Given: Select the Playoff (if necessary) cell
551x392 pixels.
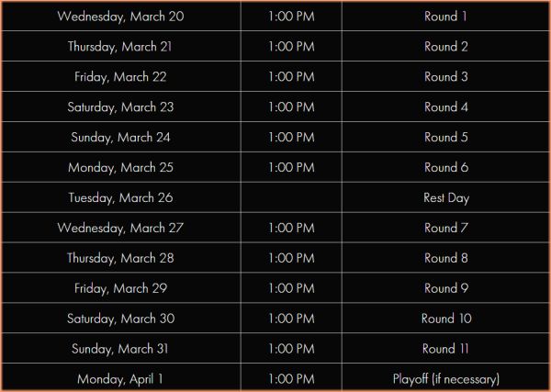Looking at the screenshot, I should [x=445, y=379].
